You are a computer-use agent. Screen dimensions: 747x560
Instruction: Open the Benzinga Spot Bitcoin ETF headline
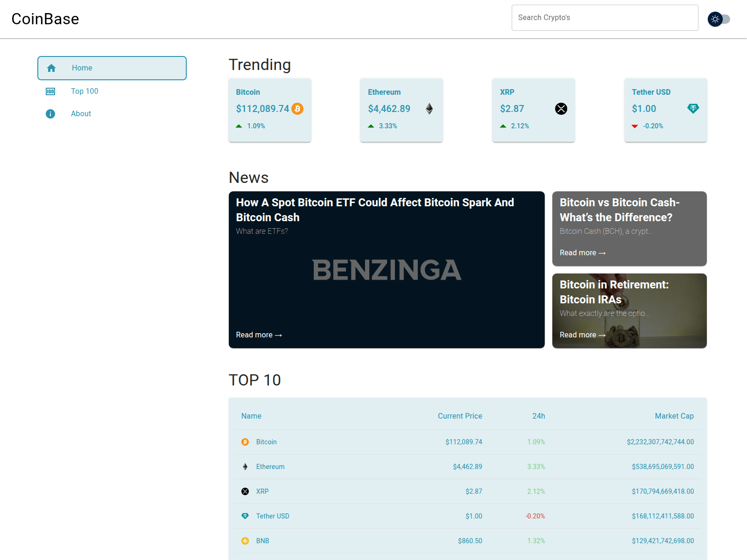tap(375, 210)
